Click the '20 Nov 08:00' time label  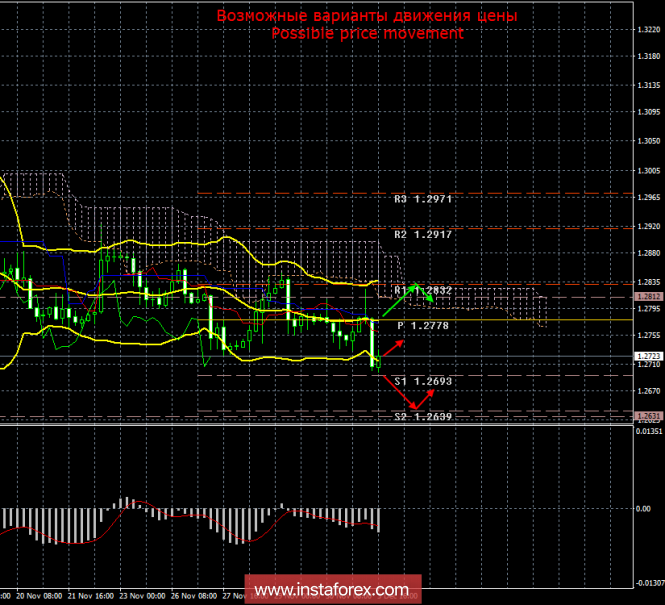click(x=39, y=596)
